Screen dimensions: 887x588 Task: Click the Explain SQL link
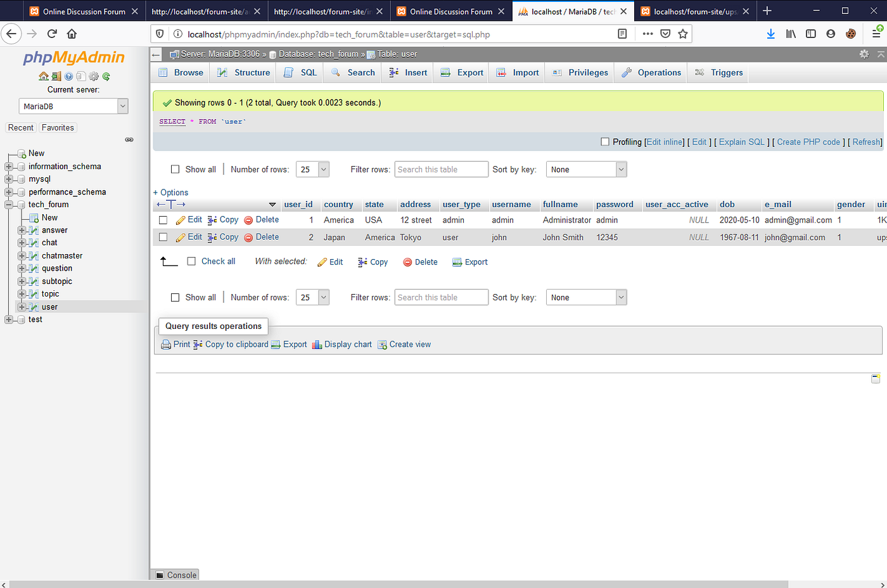pyautogui.click(x=741, y=142)
